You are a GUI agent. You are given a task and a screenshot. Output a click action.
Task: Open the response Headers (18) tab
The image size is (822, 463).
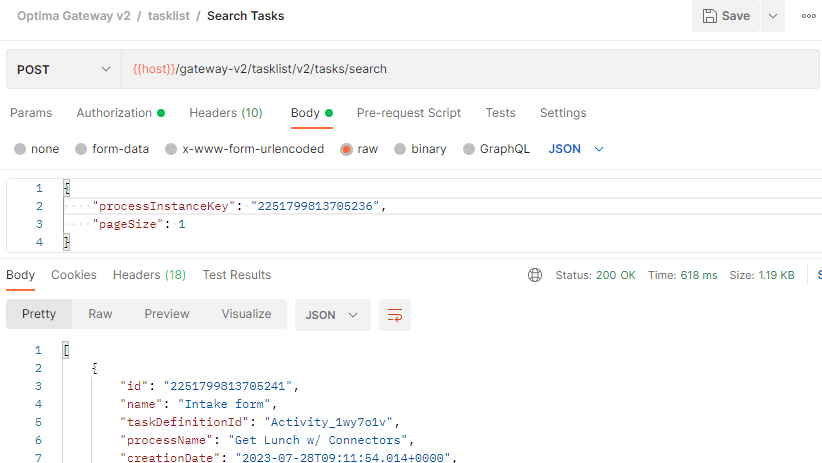tap(149, 275)
